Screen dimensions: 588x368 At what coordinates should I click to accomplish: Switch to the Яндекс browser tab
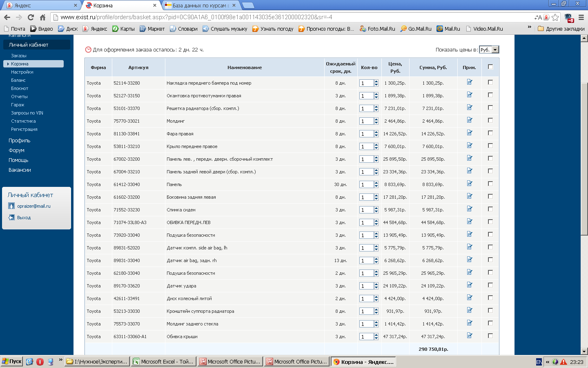[41, 5]
